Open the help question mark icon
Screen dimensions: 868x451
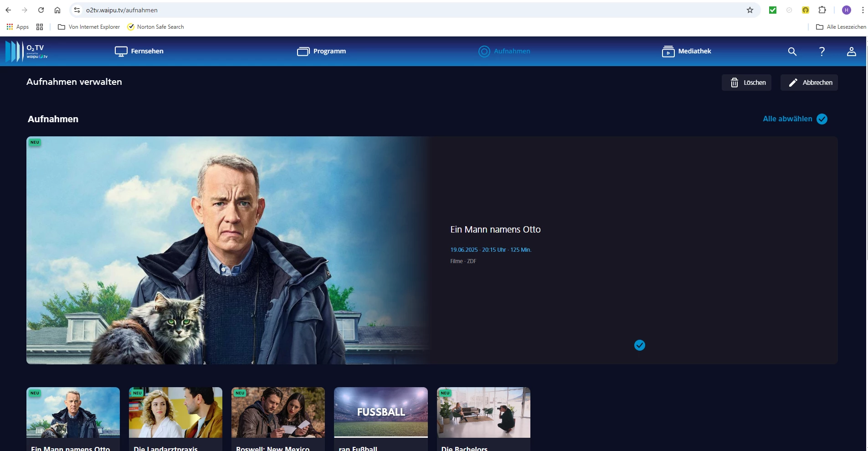pyautogui.click(x=822, y=52)
